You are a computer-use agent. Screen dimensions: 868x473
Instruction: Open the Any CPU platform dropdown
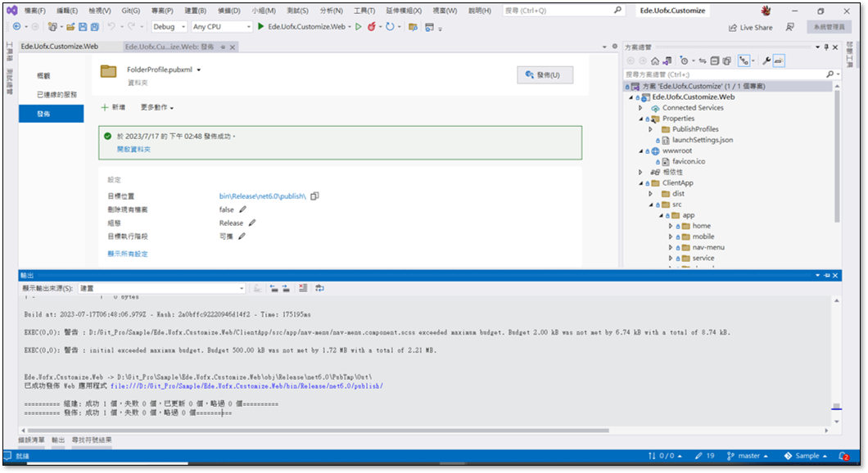(x=221, y=26)
